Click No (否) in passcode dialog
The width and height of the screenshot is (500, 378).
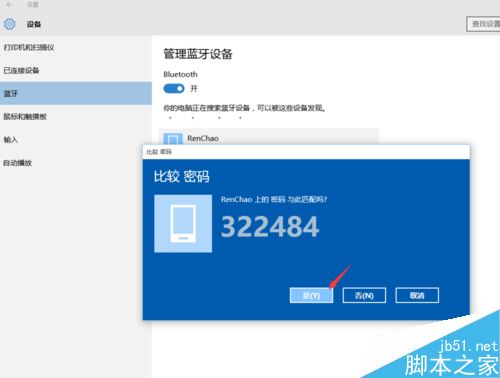coord(364,295)
